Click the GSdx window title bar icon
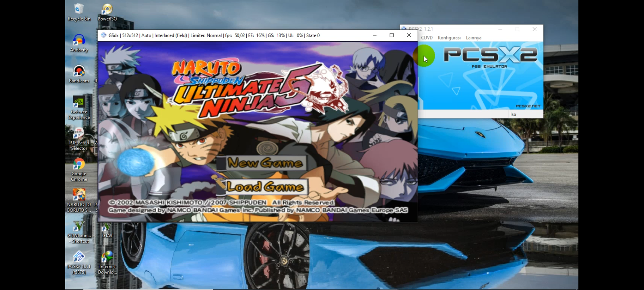 pyautogui.click(x=103, y=35)
